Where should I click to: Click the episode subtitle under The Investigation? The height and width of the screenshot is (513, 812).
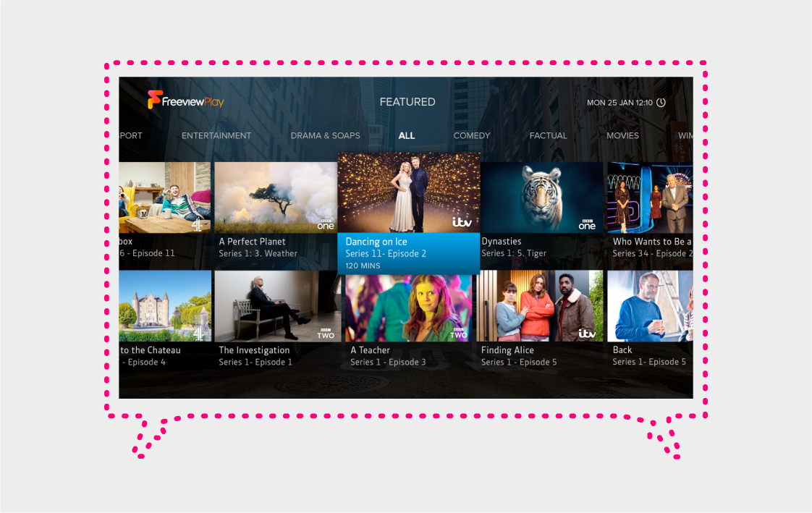pyautogui.click(x=255, y=362)
